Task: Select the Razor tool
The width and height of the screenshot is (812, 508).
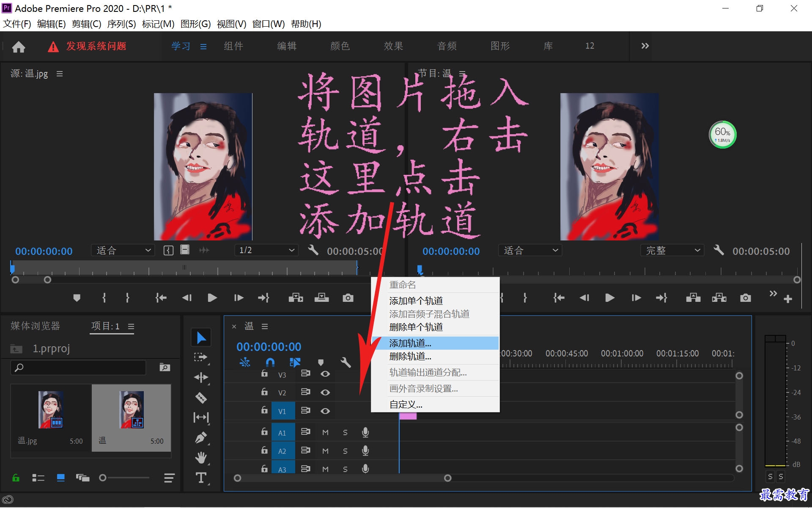Action: [201, 398]
